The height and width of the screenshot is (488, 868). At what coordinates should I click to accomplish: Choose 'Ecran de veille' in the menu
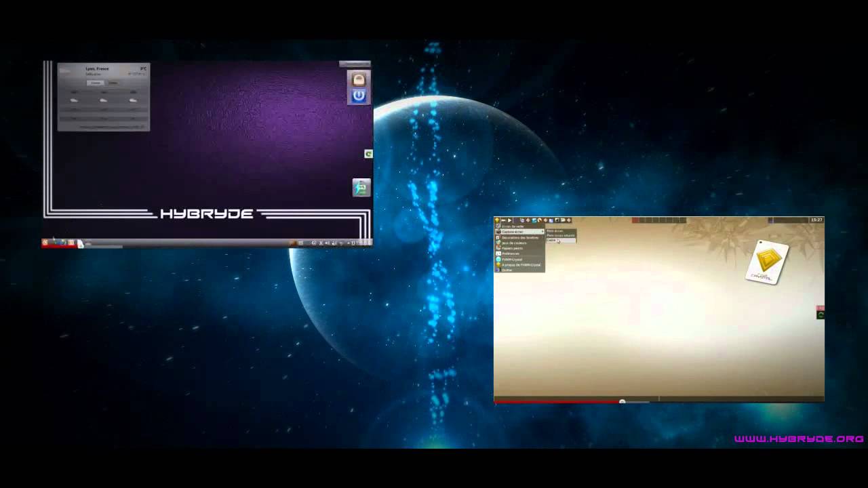[519, 226]
